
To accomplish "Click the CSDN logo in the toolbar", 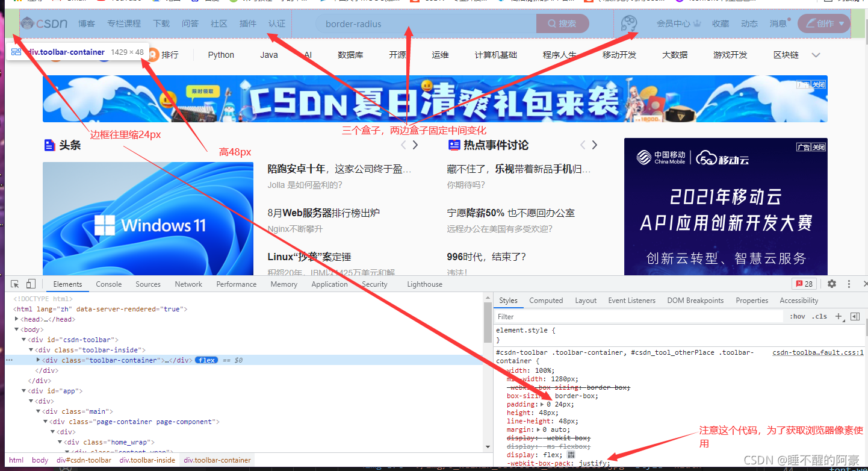I will pos(44,23).
